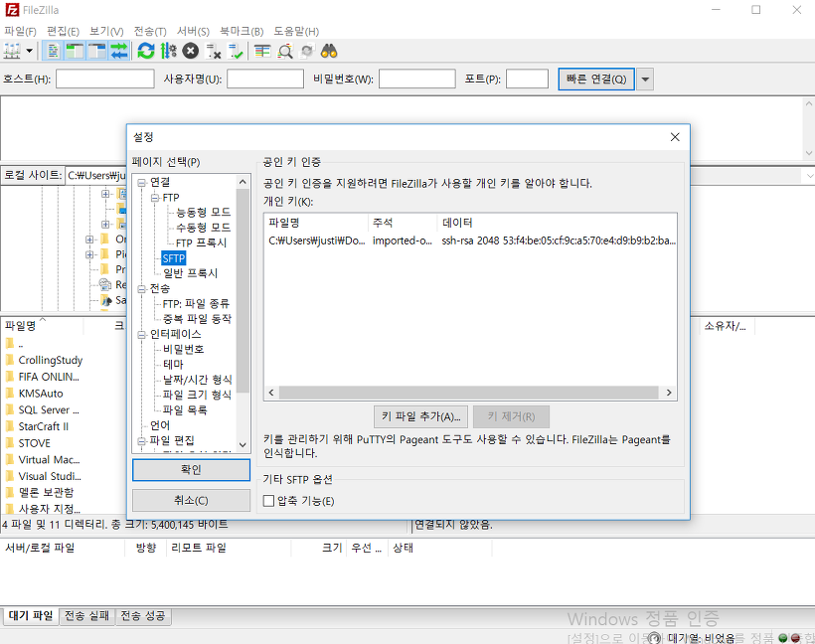Select the SFTP page in settings tree
Viewport: 815px width, 644px height.
point(174,258)
